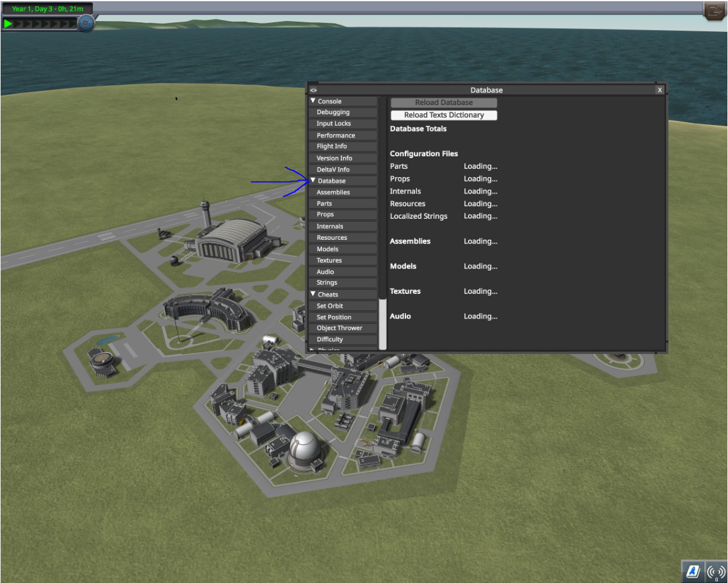This screenshot has height=583, width=728.
Task: Open the Object Thrower cheat
Action: point(344,328)
